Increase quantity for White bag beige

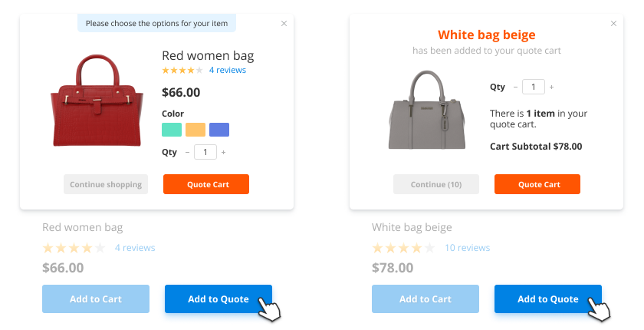pos(551,87)
